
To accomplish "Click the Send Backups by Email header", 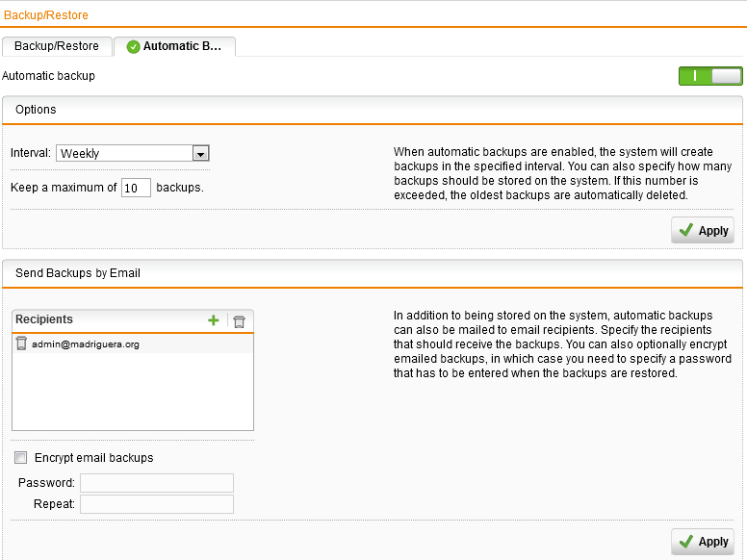I will coord(78,273).
